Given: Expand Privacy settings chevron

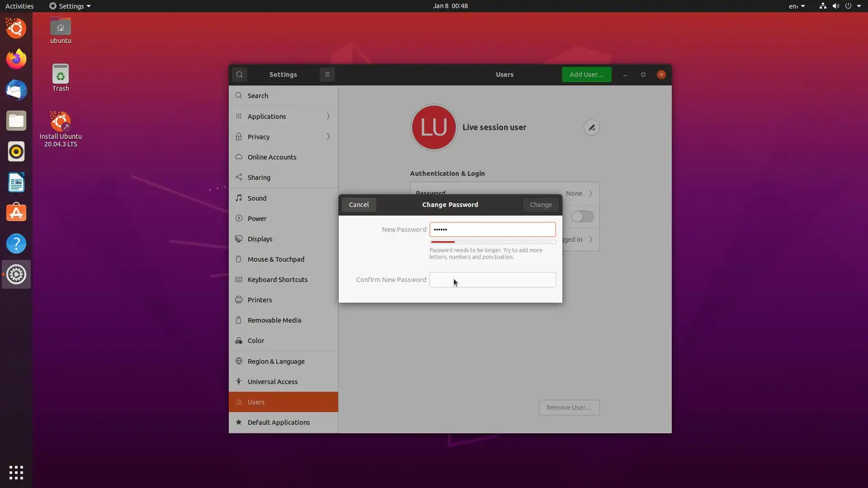Looking at the screenshot, I should [328, 136].
